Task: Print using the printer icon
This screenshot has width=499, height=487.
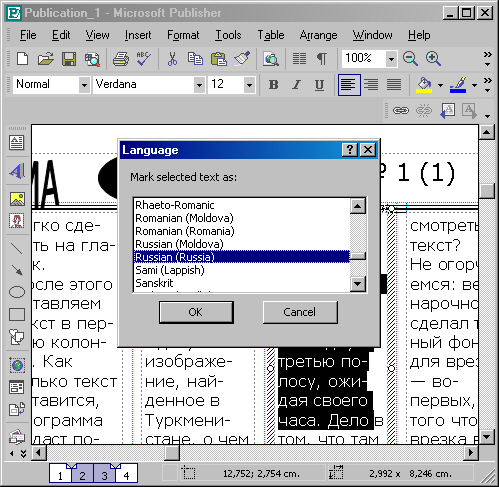Action: tap(121, 59)
